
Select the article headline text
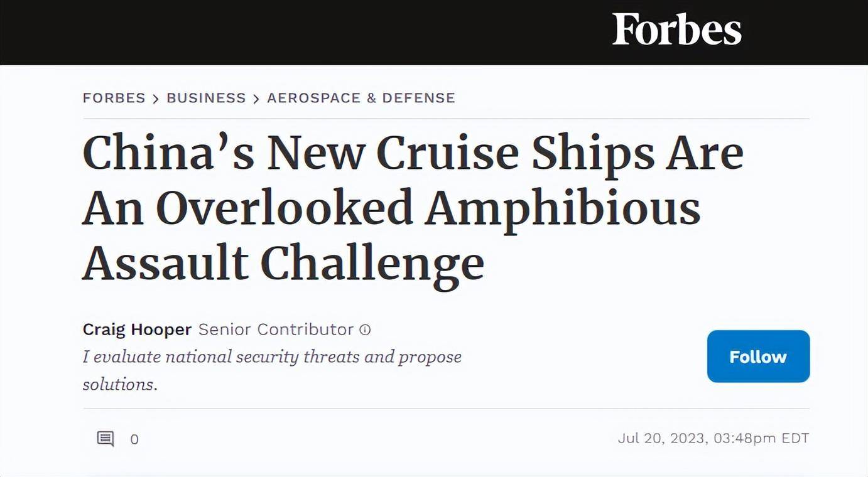coord(413,208)
